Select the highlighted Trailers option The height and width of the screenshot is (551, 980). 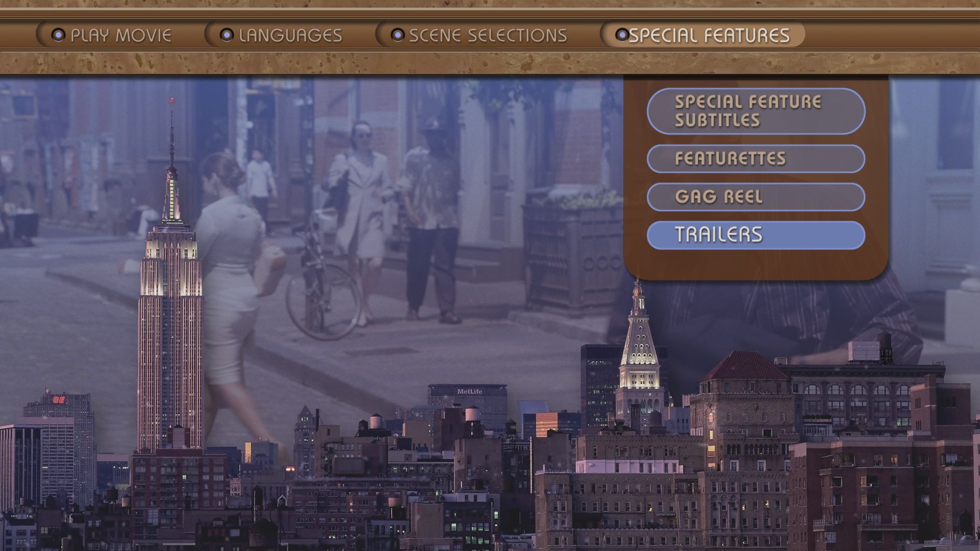pos(756,235)
